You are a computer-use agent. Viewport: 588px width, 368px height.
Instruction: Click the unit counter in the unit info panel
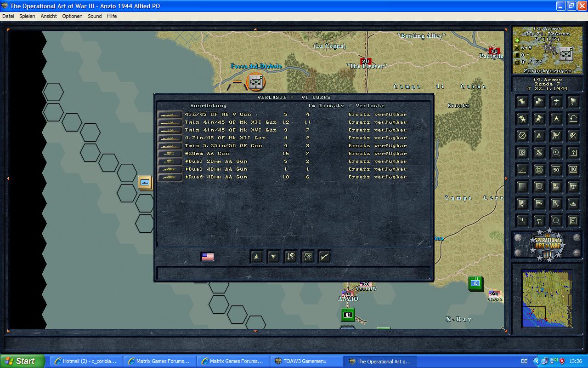(x=565, y=53)
